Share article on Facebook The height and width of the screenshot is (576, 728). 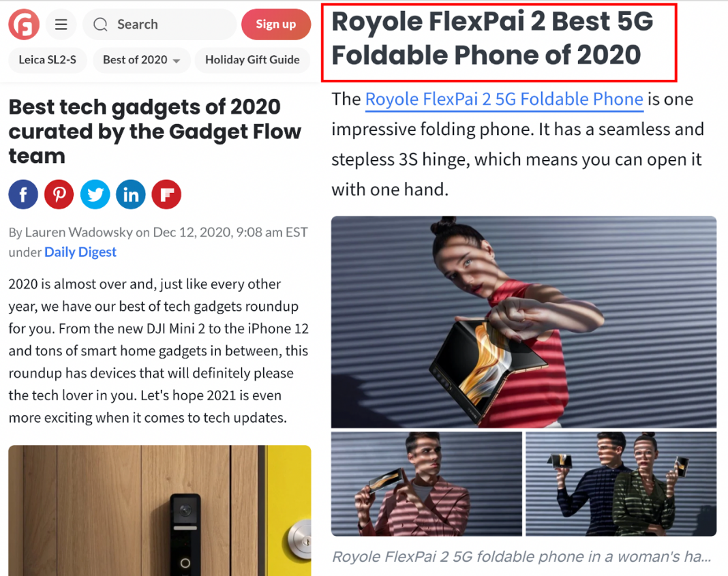tap(23, 194)
